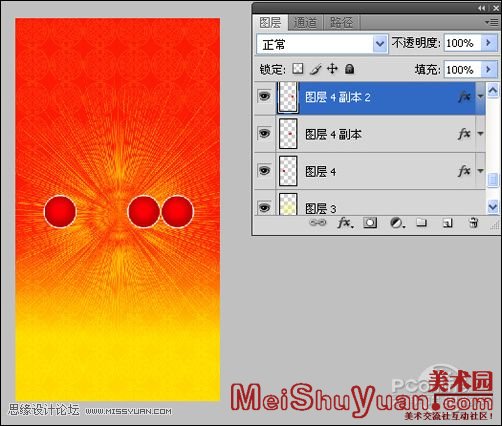Toggle lock position move icon
This screenshot has height=426, width=502.
[332, 69]
